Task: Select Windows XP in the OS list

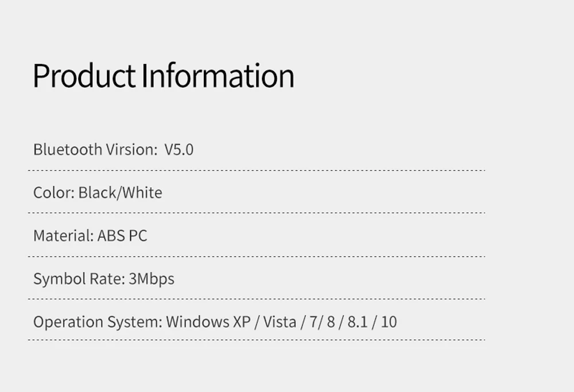Action: 208,322
